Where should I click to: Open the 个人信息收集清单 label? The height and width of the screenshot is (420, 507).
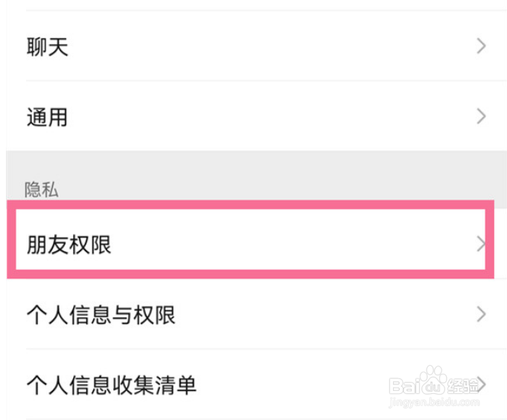coord(112,385)
